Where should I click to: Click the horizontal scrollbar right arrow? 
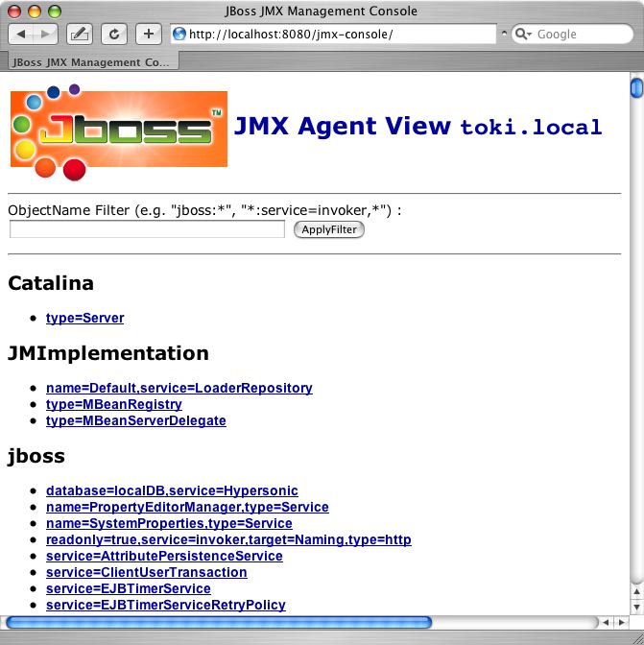(x=621, y=622)
